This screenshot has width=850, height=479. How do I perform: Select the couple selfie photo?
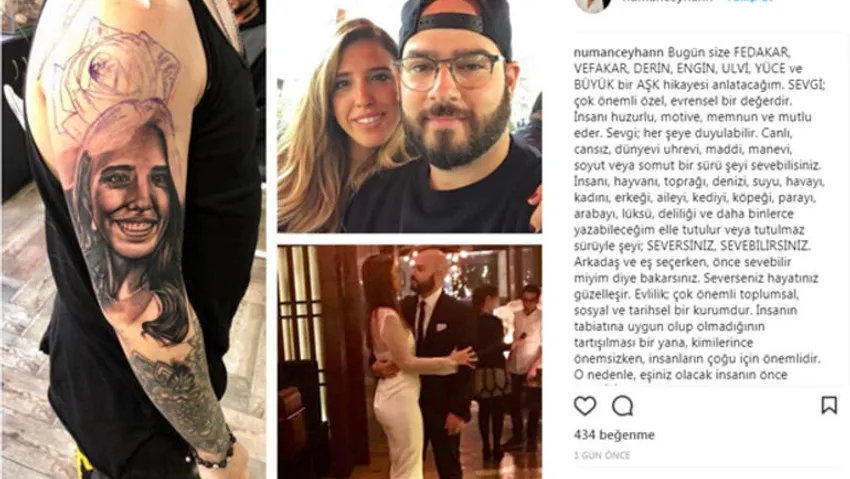coord(409,116)
